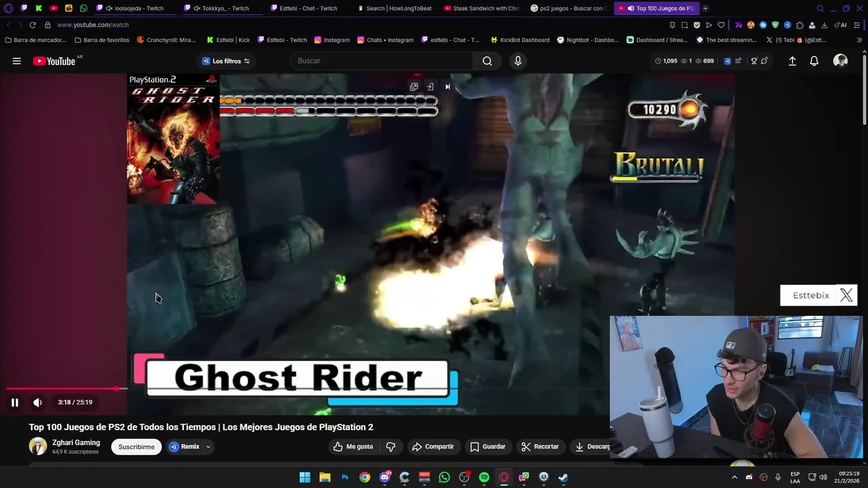Open Barra de favoritos bookmarks folder

(x=102, y=40)
